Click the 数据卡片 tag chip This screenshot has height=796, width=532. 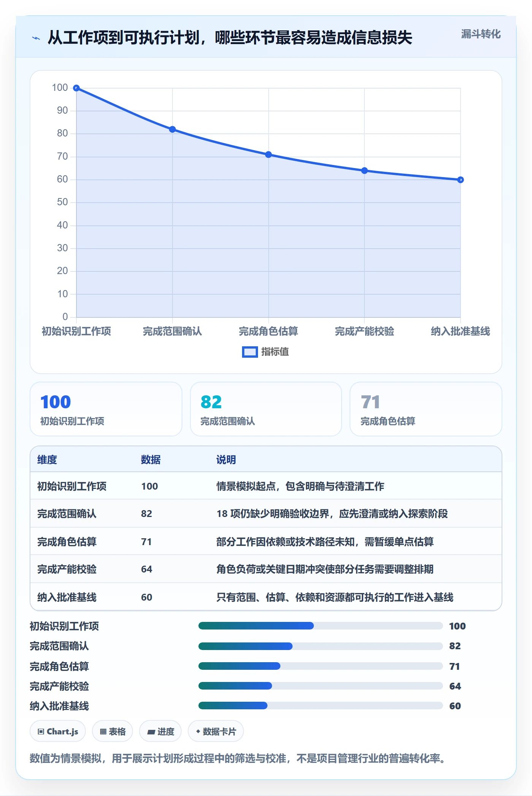tap(216, 731)
